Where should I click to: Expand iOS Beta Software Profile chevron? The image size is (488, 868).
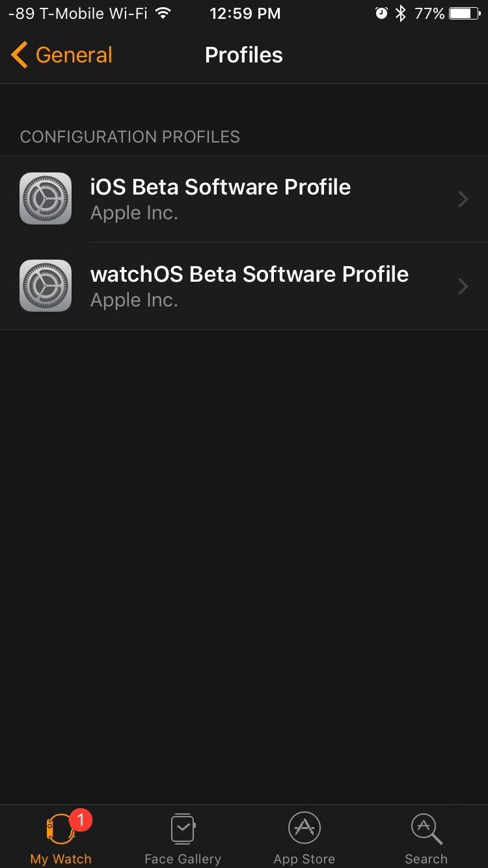coord(463,199)
